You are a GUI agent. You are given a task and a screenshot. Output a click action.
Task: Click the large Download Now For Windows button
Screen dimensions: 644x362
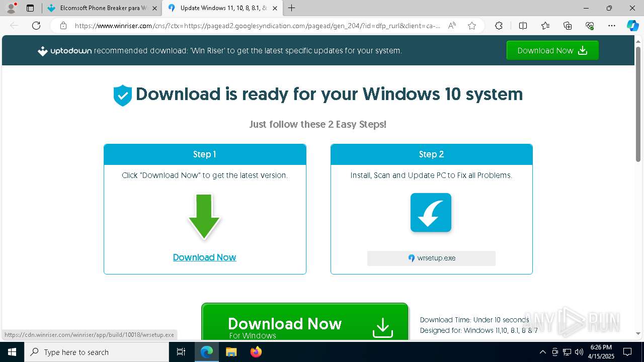pos(304,322)
